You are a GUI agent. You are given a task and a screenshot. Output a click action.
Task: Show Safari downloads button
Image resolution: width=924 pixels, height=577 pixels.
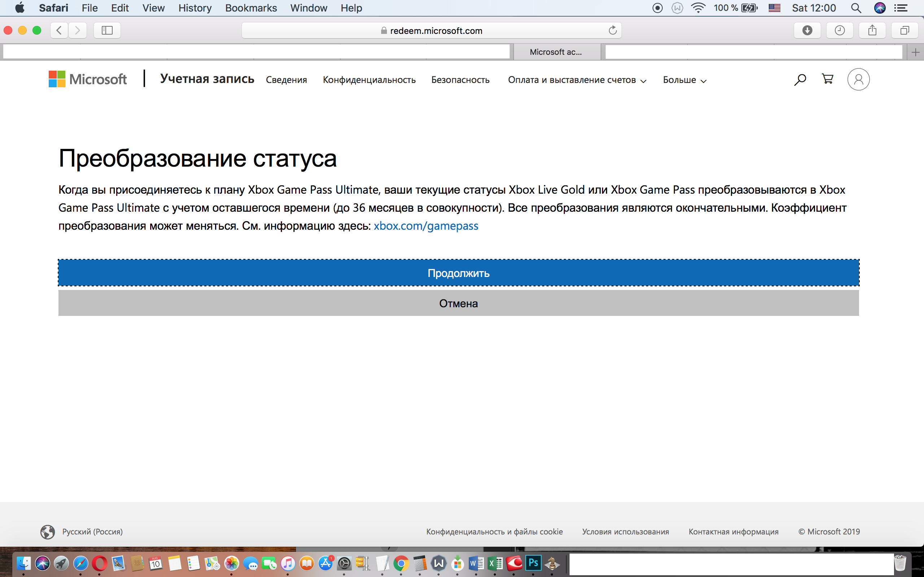pyautogui.click(x=807, y=31)
